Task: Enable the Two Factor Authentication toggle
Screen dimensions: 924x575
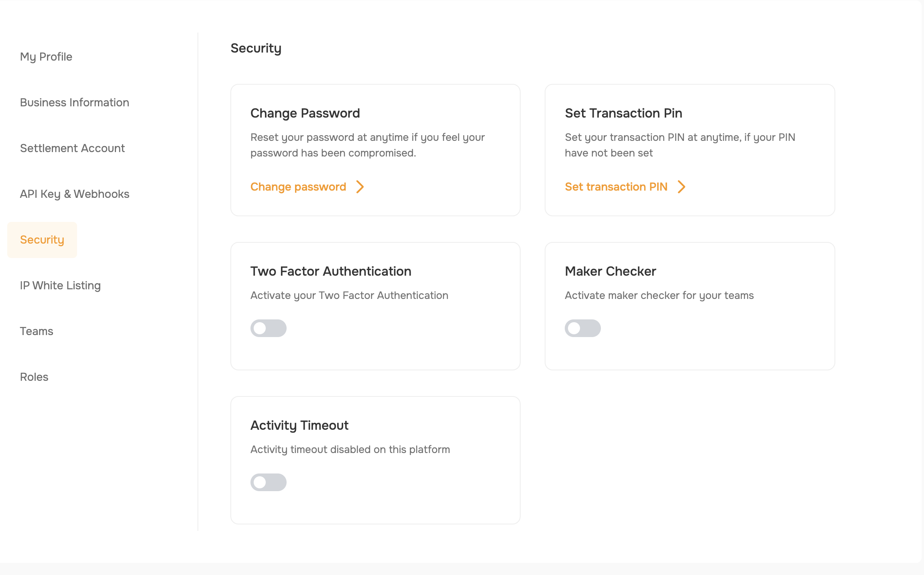Action: (x=269, y=328)
